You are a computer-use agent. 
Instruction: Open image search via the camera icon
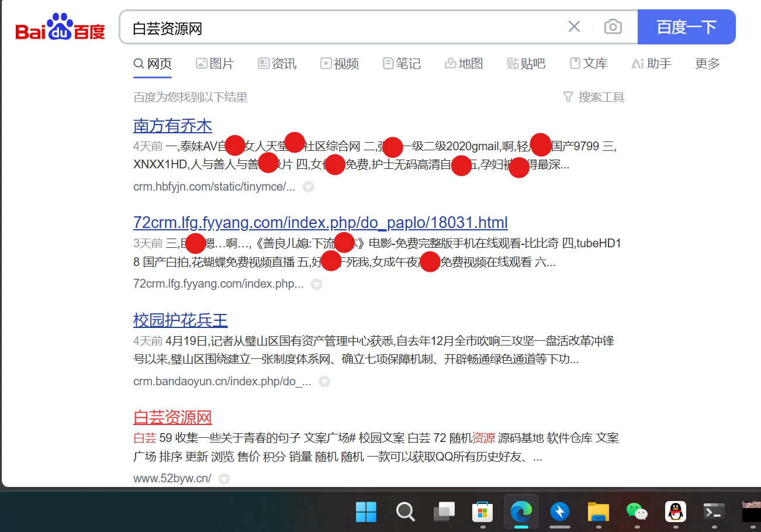(613, 27)
